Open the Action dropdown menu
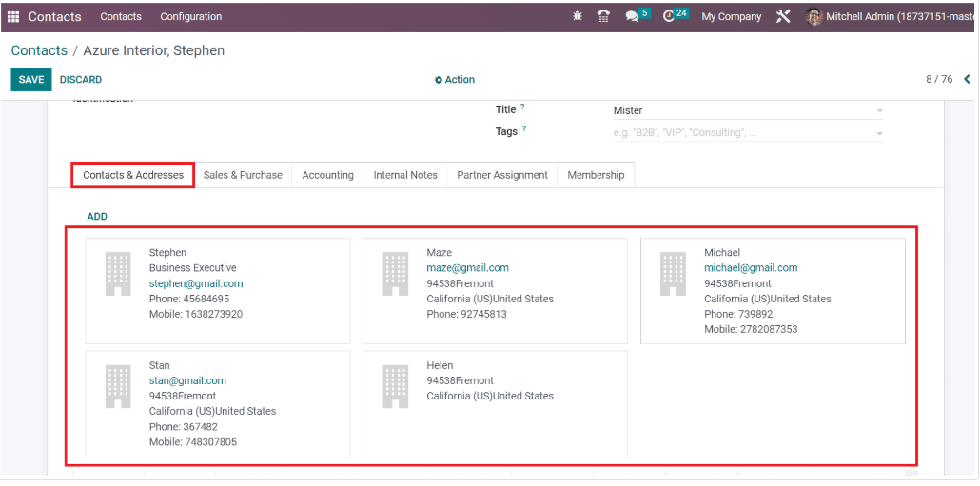This screenshot has width=980, height=486. (x=455, y=80)
